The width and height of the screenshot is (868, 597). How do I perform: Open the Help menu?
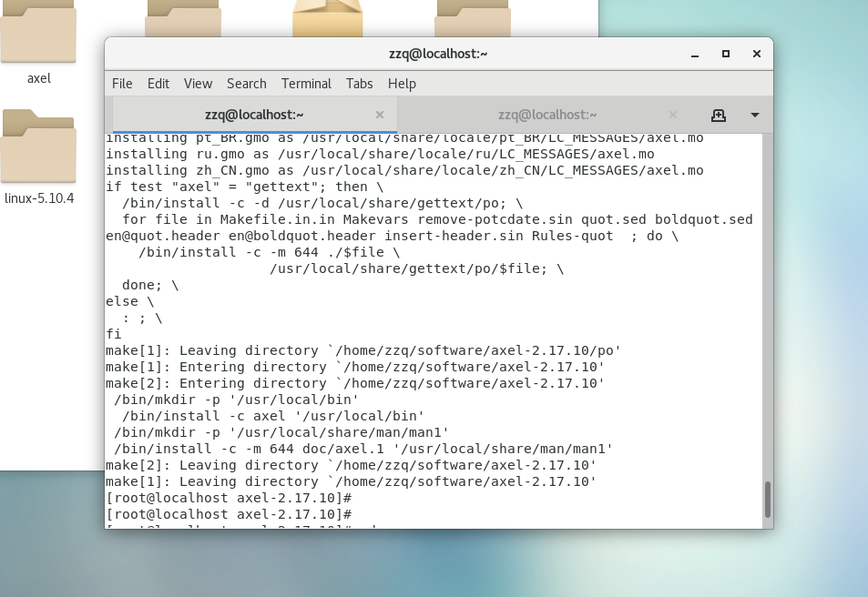[402, 84]
